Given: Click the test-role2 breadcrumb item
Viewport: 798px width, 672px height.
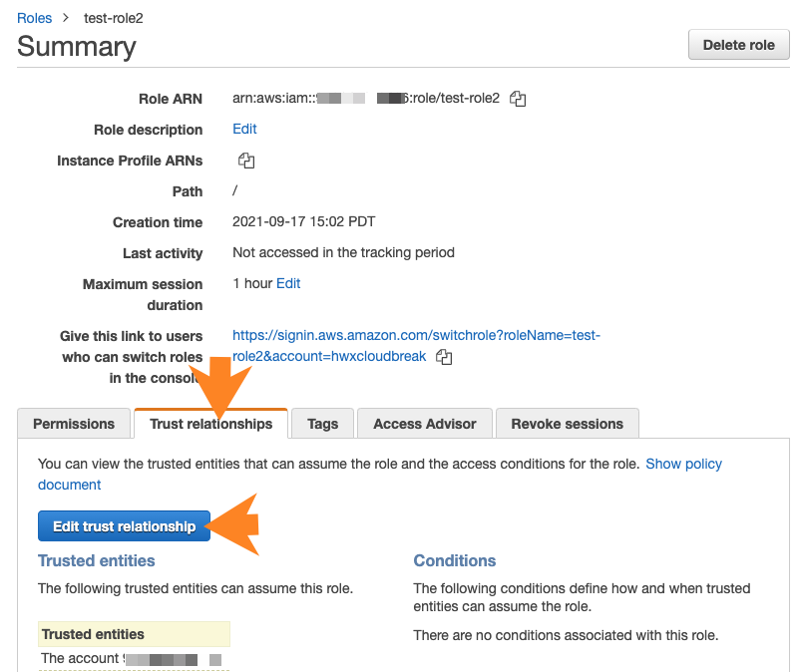Looking at the screenshot, I should click(115, 18).
